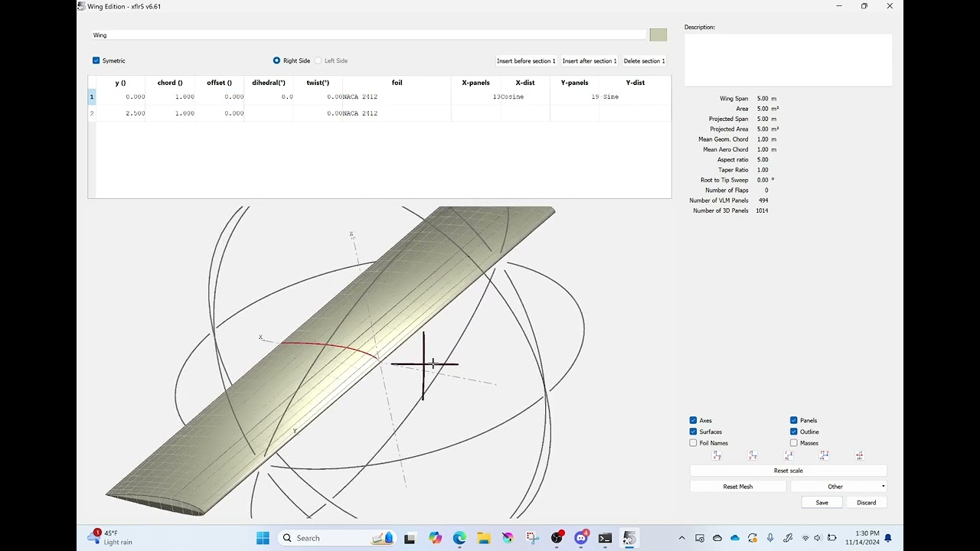Click the pen tray icon
This screenshot has height=551, width=980.
coord(788,538)
